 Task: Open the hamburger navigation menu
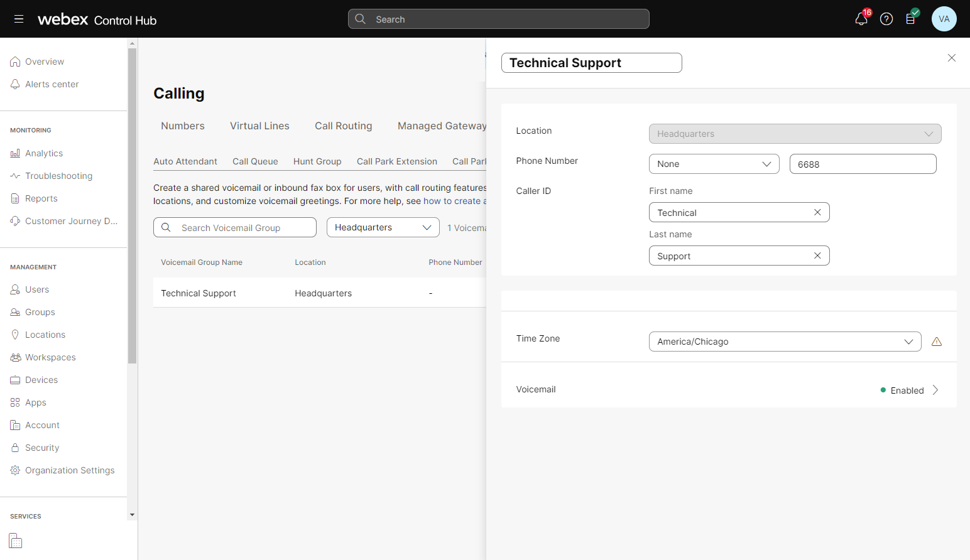click(19, 19)
